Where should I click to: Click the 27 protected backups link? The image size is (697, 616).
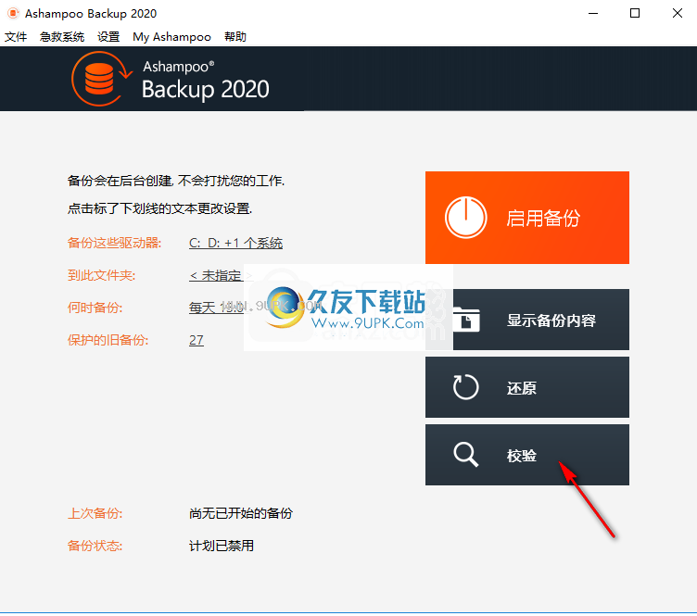(196, 340)
